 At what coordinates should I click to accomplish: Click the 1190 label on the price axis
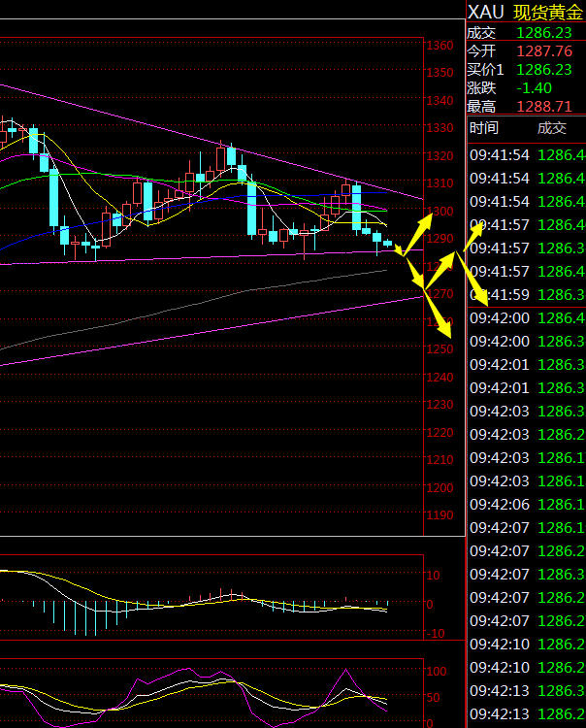point(439,515)
